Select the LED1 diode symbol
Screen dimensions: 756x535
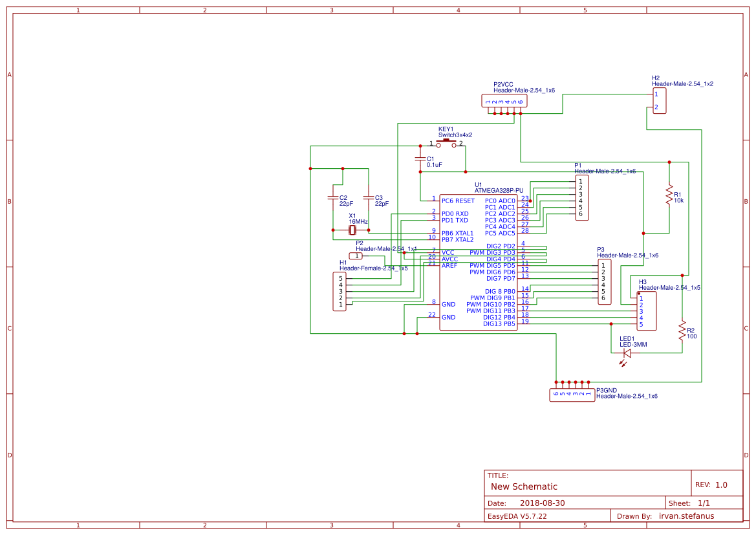(626, 353)
